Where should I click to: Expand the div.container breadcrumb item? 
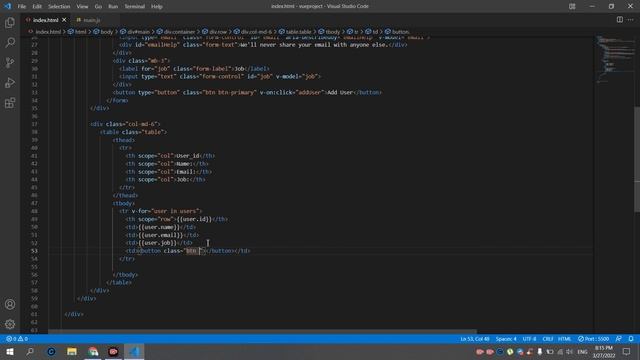coord(179,32)
